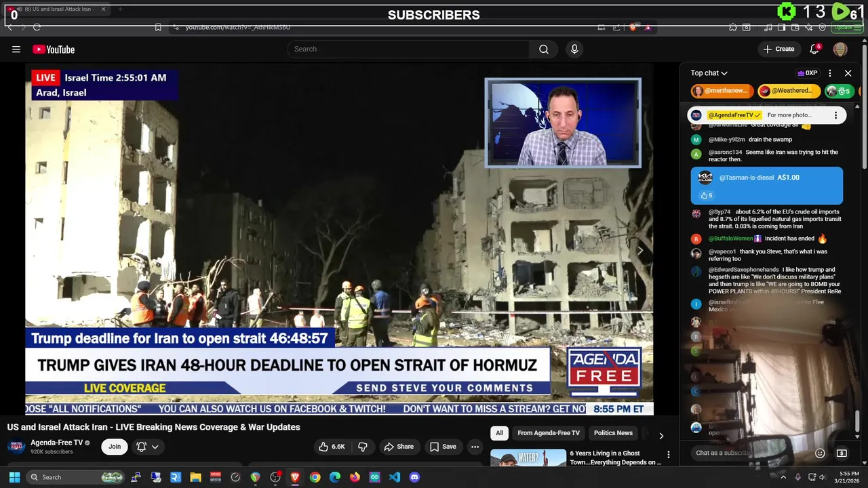
Task: Launch Visual Studio Code from taskbar
Action: point(395,477)
